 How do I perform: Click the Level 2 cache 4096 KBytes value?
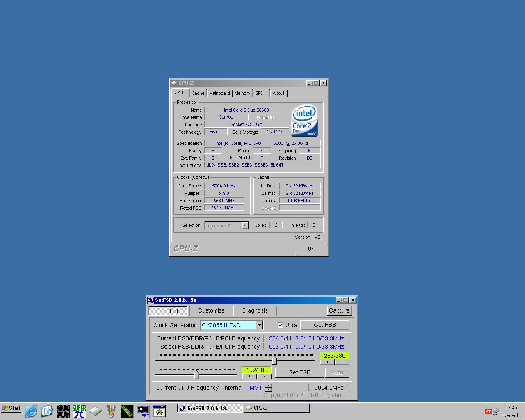(x=300, y=201)
